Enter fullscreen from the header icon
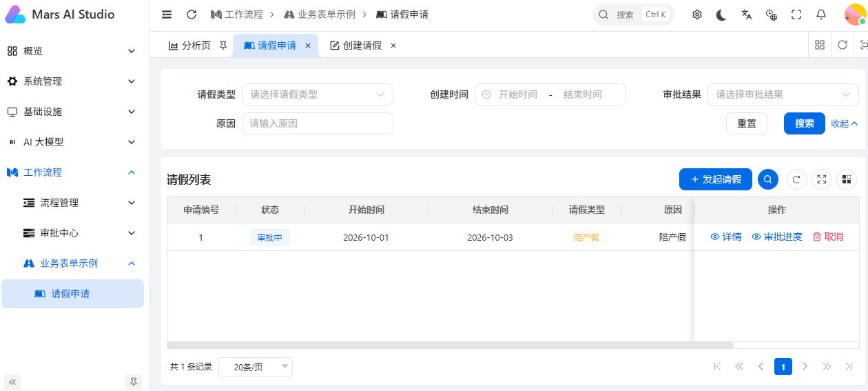 pyautogui.click(x=796, y=14)
